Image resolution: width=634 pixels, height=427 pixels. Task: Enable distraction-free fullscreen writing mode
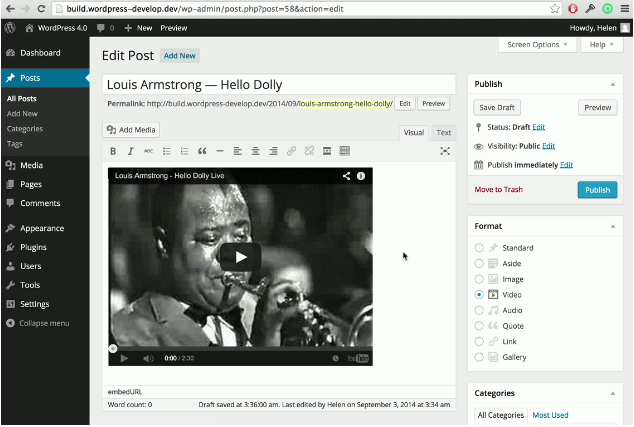click(x=445, y=151)
